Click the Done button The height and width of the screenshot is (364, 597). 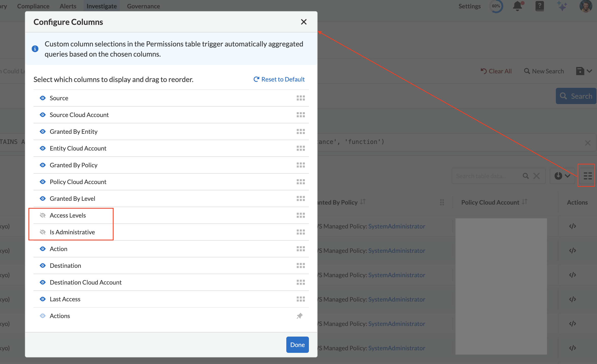(x=297, y=345)
